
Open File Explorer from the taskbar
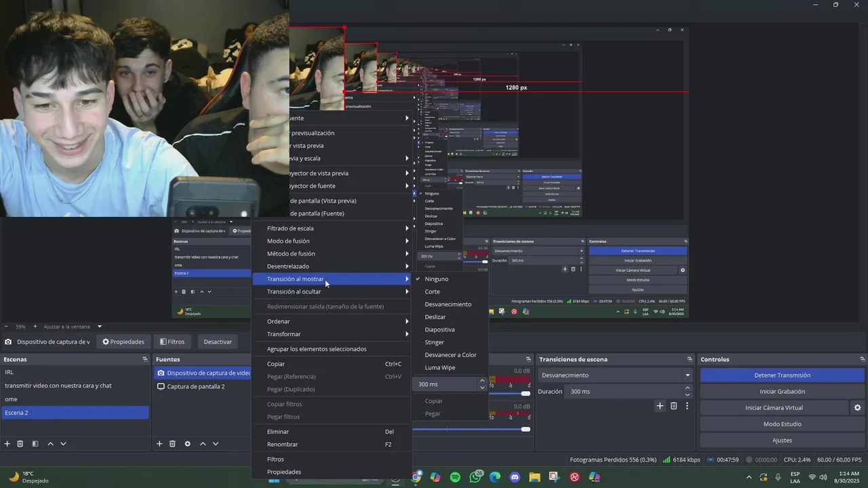point(534,478)
